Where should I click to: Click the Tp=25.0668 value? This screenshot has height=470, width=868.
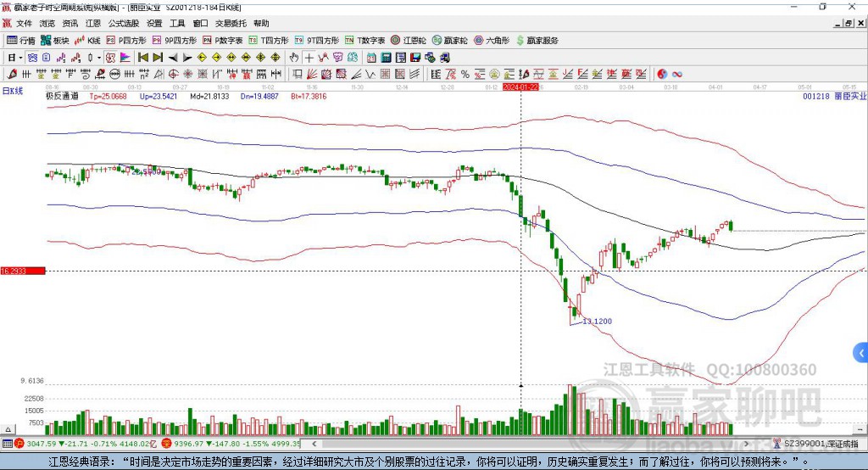108,96
